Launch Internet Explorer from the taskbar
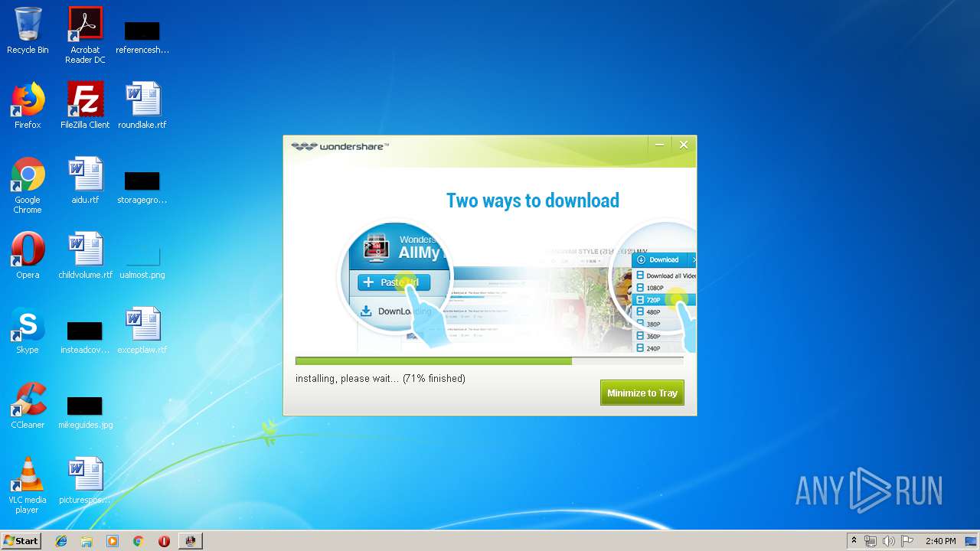This screenshot has height=551, width=980. pyautogui.click(x=61, y=541)
